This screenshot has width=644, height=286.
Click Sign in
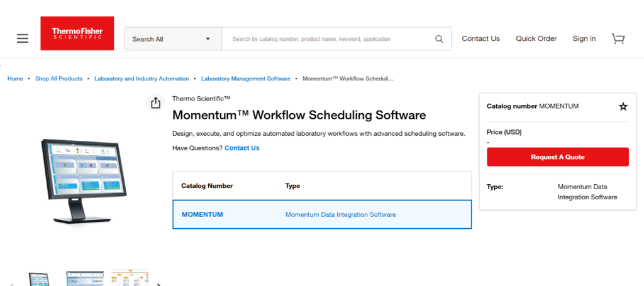pos(584,38)
